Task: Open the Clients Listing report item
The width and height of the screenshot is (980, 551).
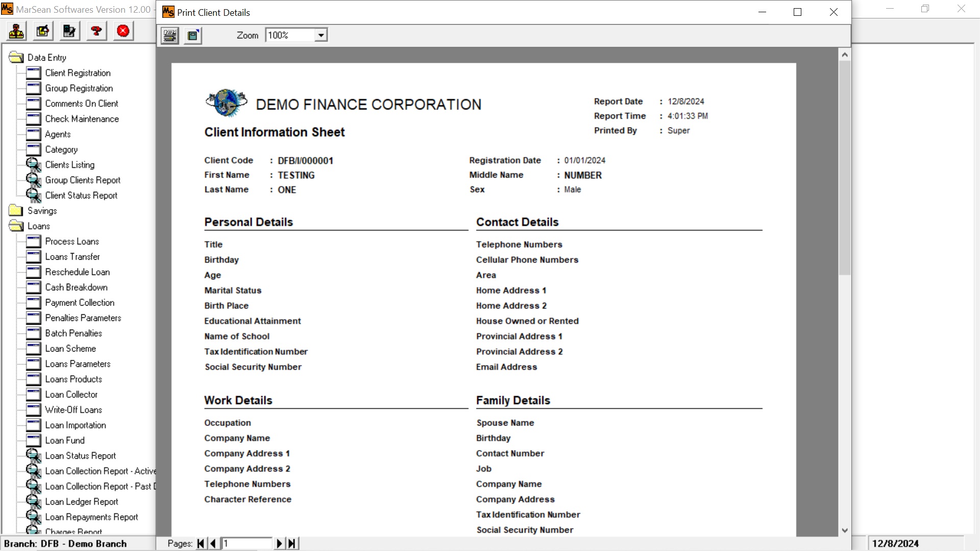Action: (69, 165)
